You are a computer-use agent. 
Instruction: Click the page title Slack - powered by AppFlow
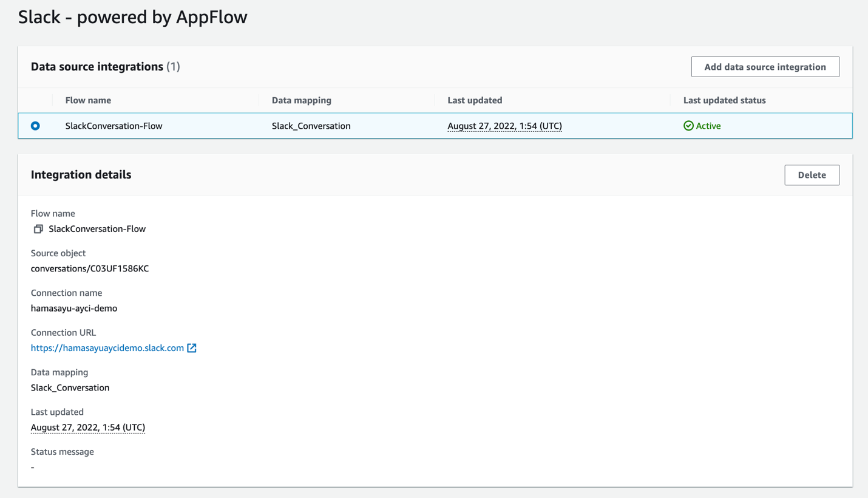point(133,17)
